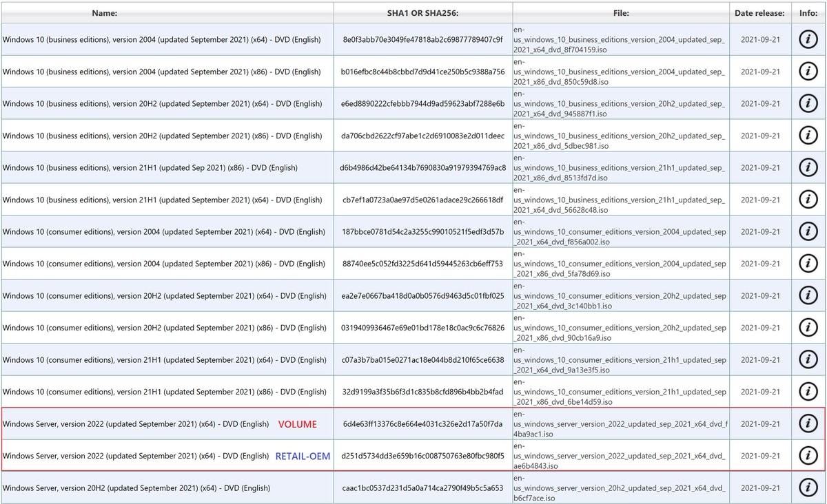Select file name ending b6cf7ace.iso

[x=620, y=487]
